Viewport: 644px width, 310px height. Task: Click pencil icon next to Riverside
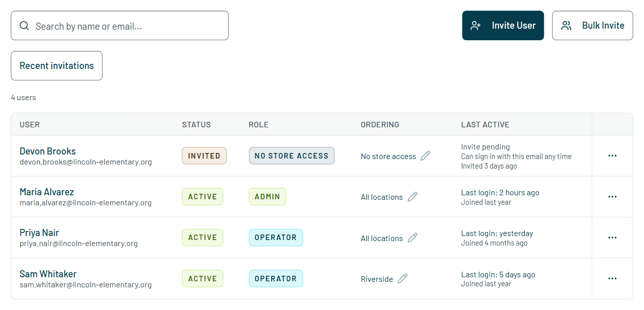[403, 278]
